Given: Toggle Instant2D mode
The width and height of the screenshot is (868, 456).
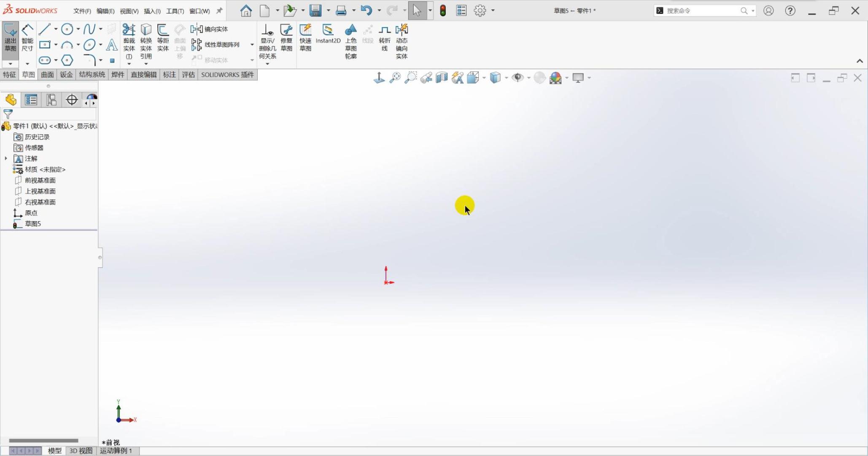Looking at the screenshot, I should 328,34.
